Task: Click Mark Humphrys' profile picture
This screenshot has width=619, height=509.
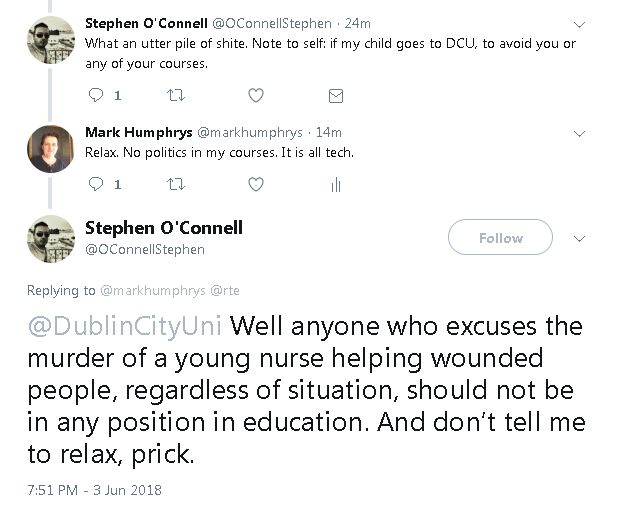Action: pyautogui.click(x=51, y=149)
